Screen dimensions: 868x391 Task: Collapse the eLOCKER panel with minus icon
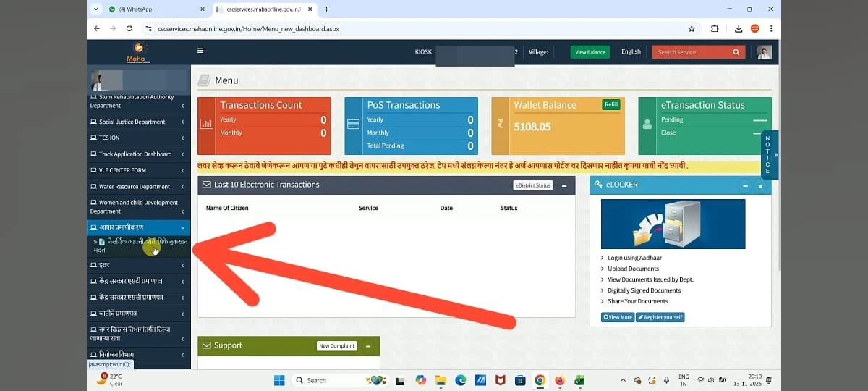coord(745,186)
